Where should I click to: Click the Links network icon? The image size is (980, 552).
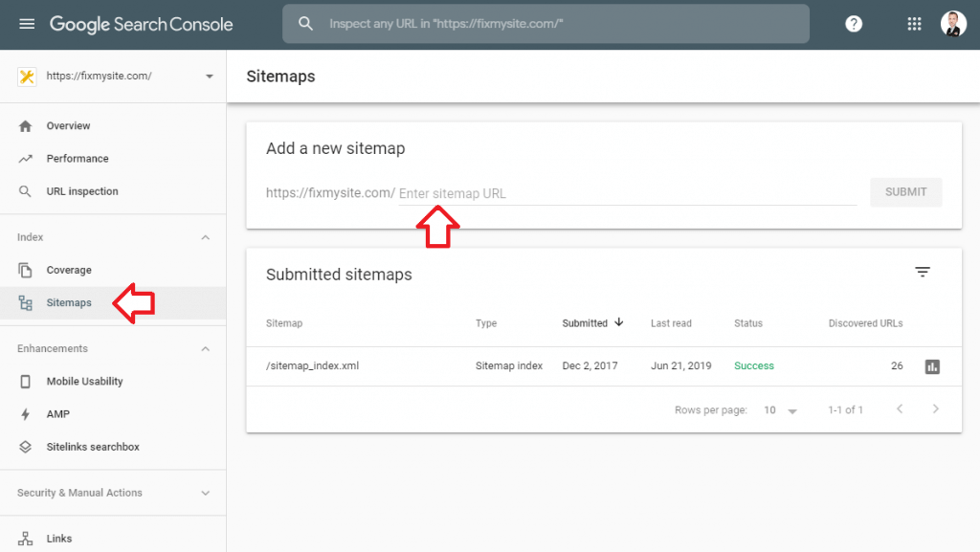[25, 539]
